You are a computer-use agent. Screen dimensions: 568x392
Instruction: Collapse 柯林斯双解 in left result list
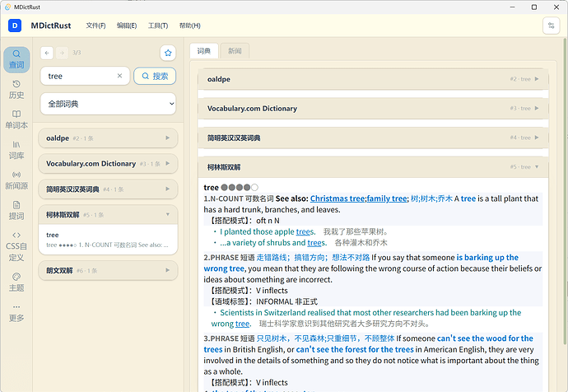point(108,214)
